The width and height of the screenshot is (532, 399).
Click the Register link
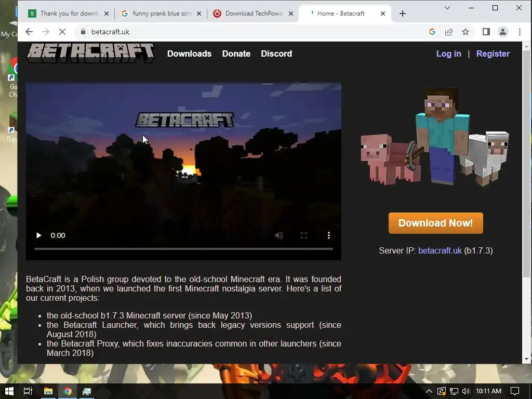[493, 54]
